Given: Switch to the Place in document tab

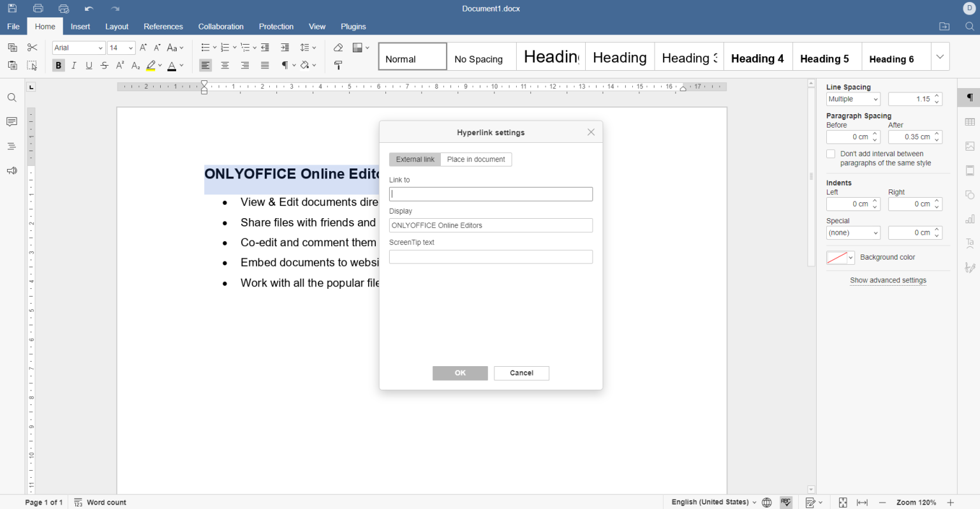Looking at the screenshot, I should click(476, 159).
